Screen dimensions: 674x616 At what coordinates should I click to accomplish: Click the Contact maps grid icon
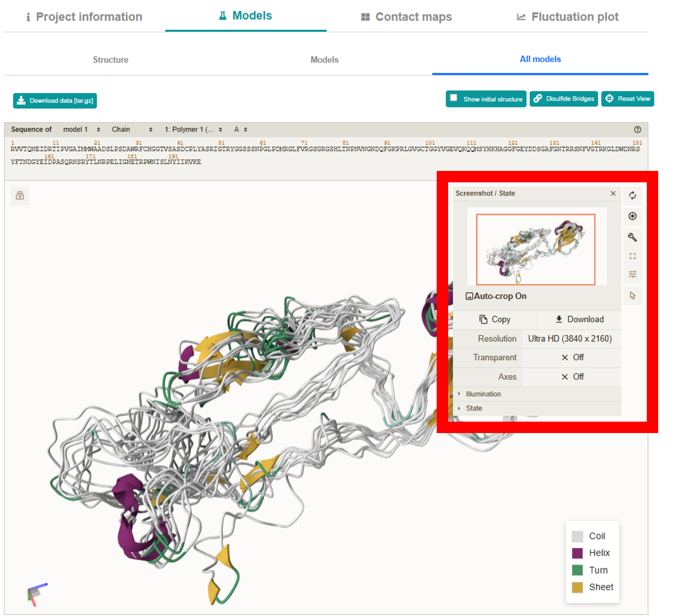pyautogui.click(x=365, y=17)
